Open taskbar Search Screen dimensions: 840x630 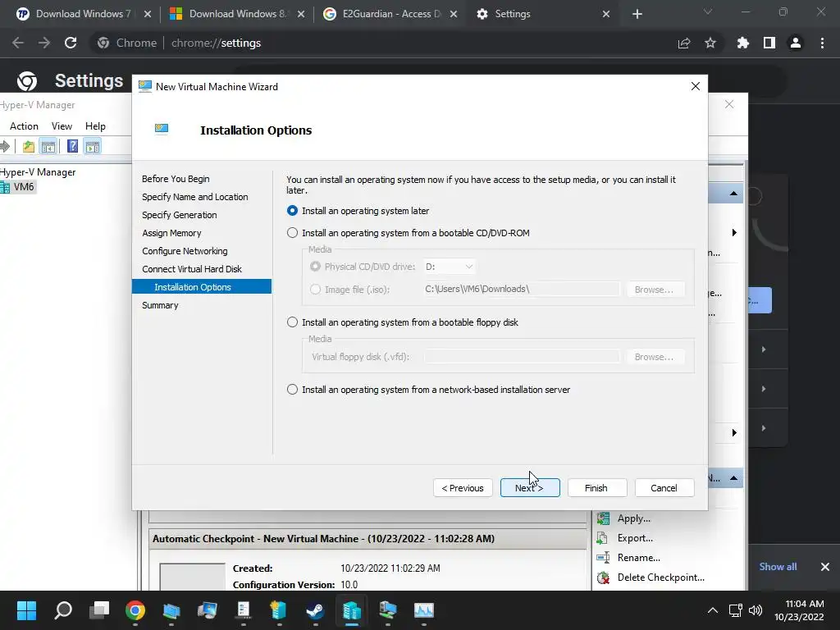[x=63, y=610]
